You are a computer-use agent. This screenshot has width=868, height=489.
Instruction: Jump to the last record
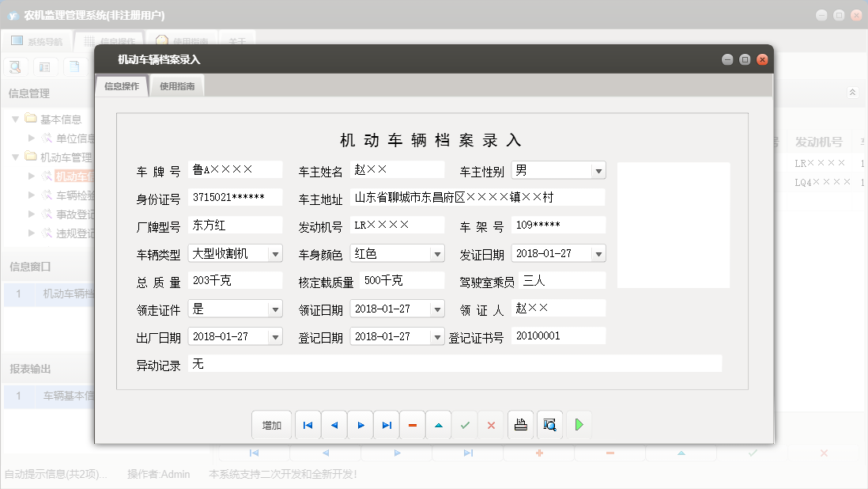387,425
